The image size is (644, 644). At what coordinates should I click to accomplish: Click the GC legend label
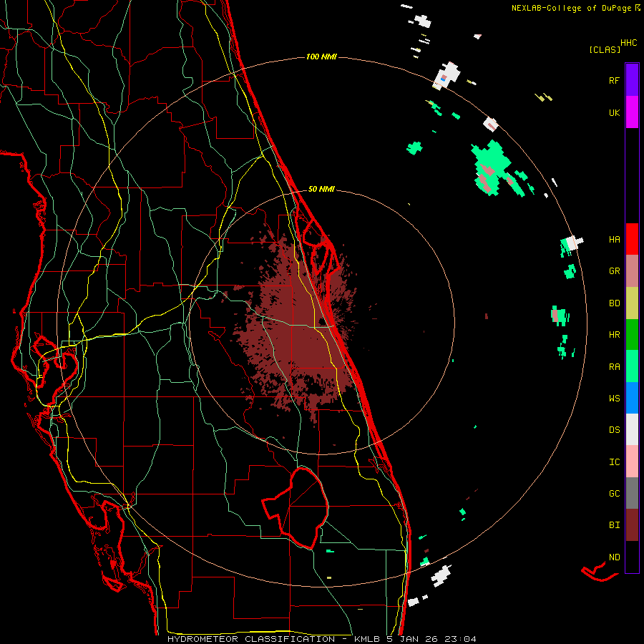[614, 494]
